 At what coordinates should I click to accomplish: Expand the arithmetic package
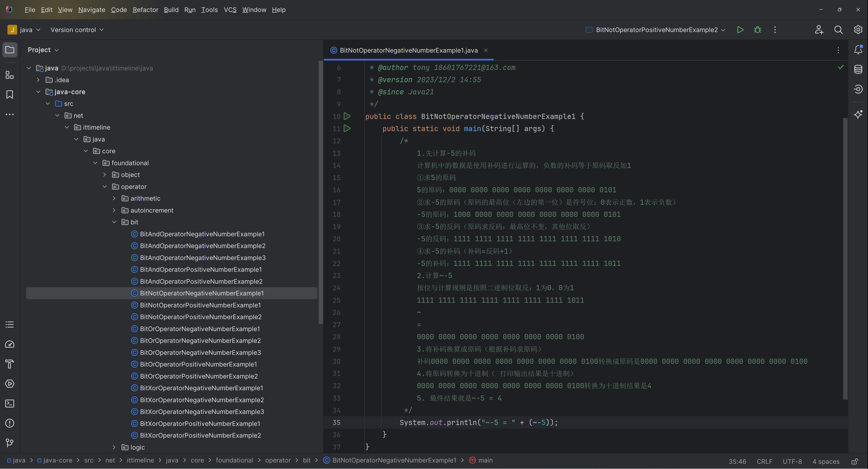[114, 198]
